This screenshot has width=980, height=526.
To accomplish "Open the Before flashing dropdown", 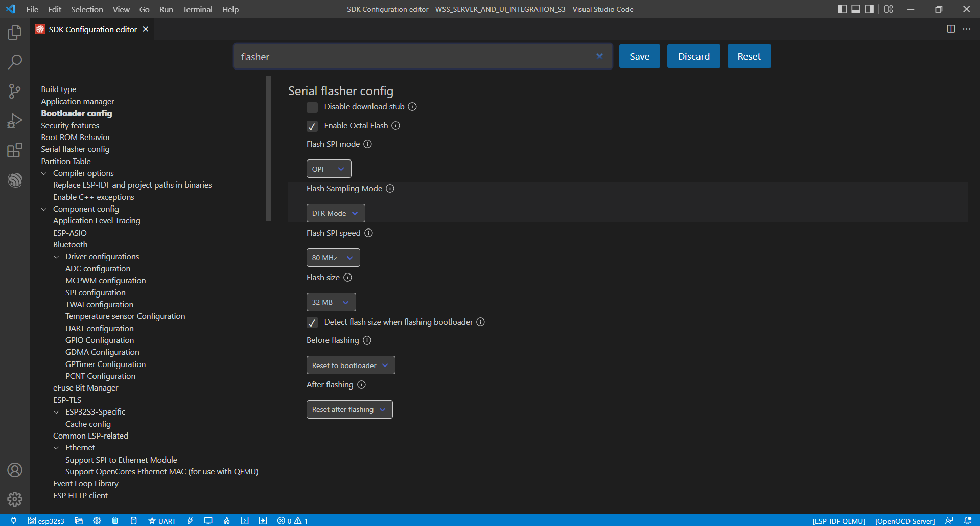I will click(351, 365).
